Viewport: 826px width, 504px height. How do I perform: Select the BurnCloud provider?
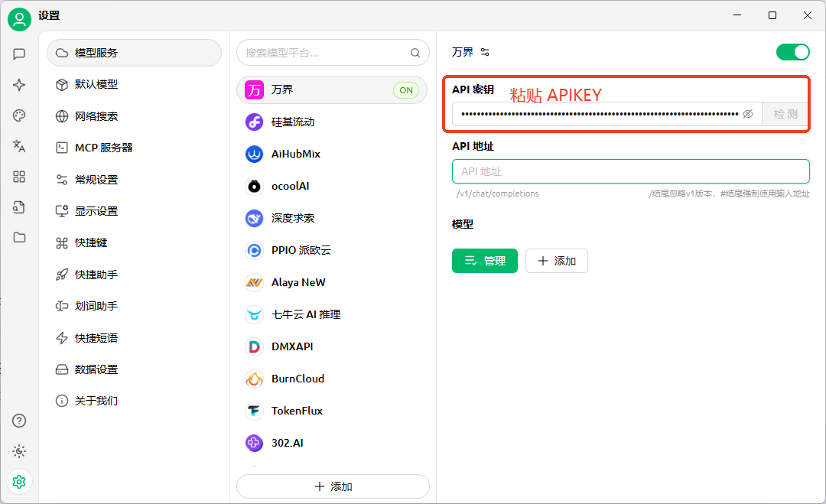(332, 379)
